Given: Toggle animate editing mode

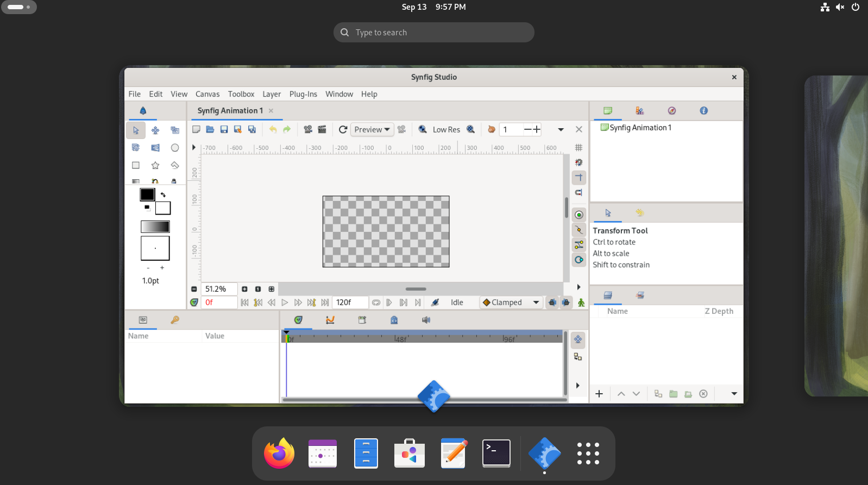Looking at the screenshot, I should click(x=581, y=303).
